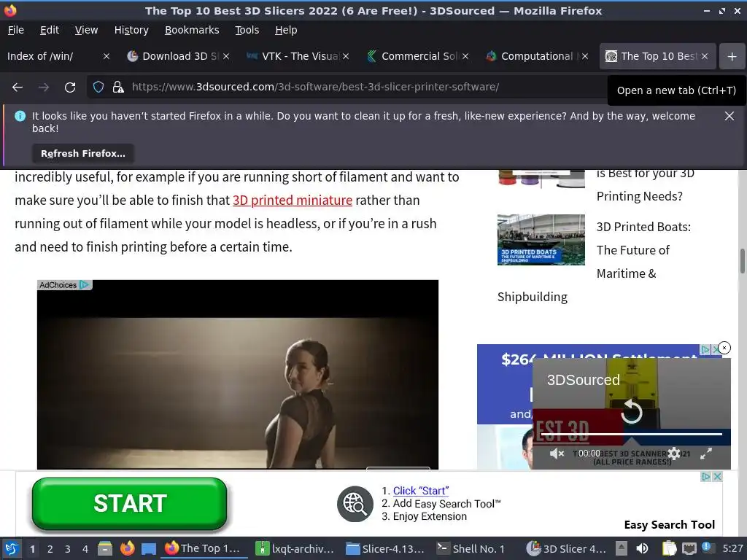Click the browser back arrow
This screenshot has width=747, height=560.
coord(18,87)
